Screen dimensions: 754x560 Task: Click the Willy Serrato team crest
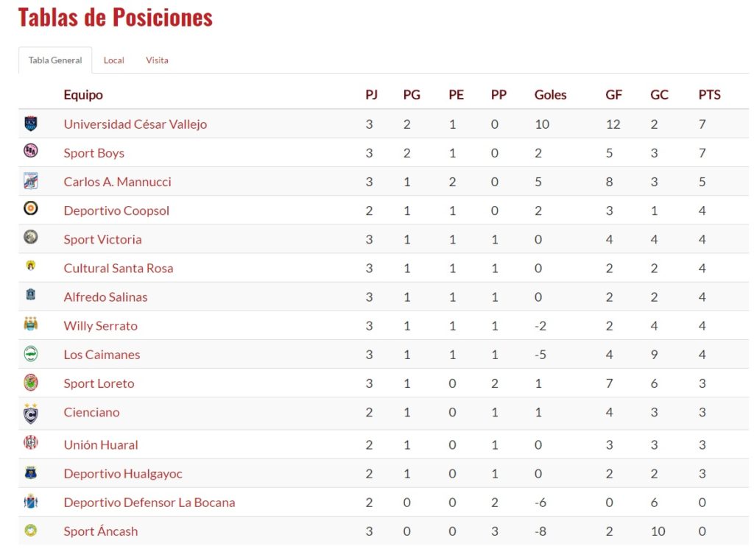pyautogui.click(x=31, y=325)
